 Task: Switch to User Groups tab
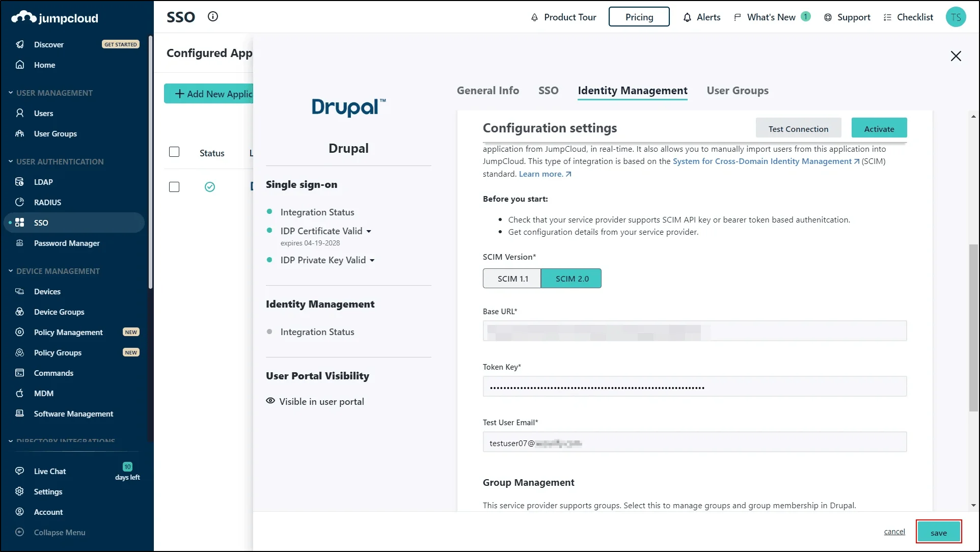pyautogui.click(x=737, y=91)
